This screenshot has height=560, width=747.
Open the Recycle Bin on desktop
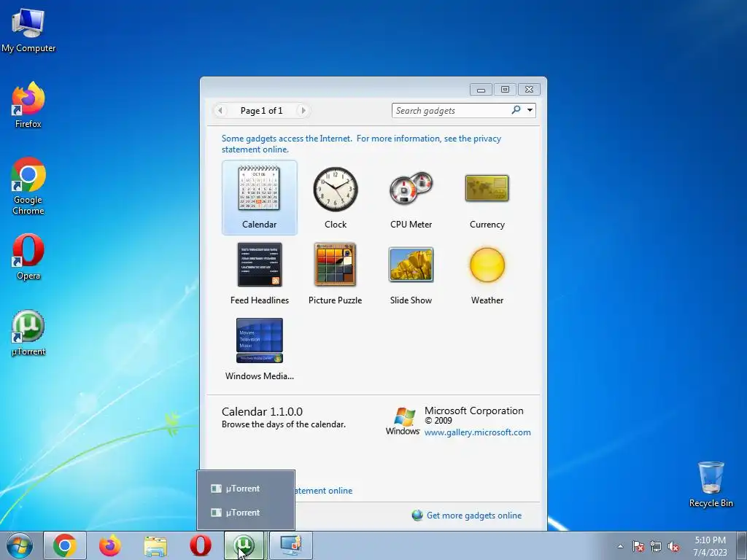point(711,484)
